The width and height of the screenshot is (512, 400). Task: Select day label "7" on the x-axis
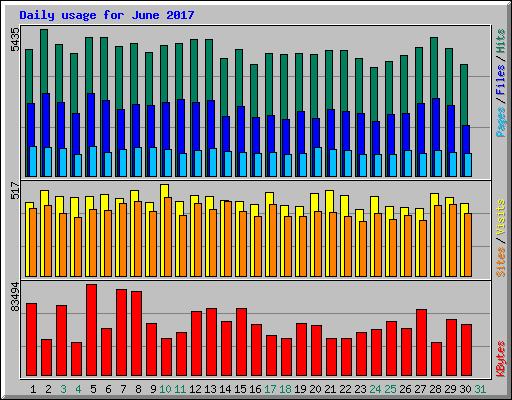[x=123, y=389]
